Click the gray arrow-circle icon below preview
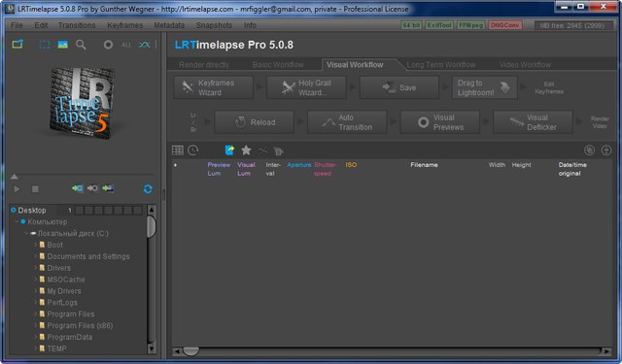Screen dimensions: 622x364 click(92, 188)
